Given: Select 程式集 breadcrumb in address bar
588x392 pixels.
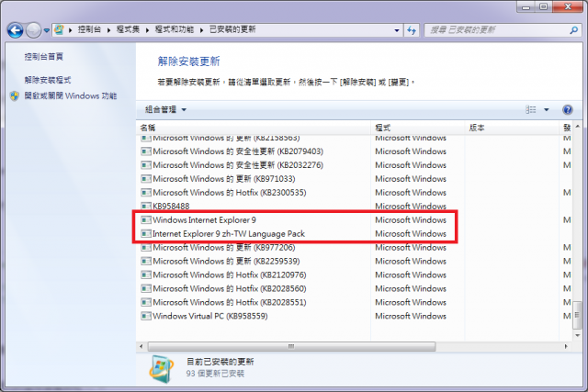Looking at the screenshot, I should point(128,29).
